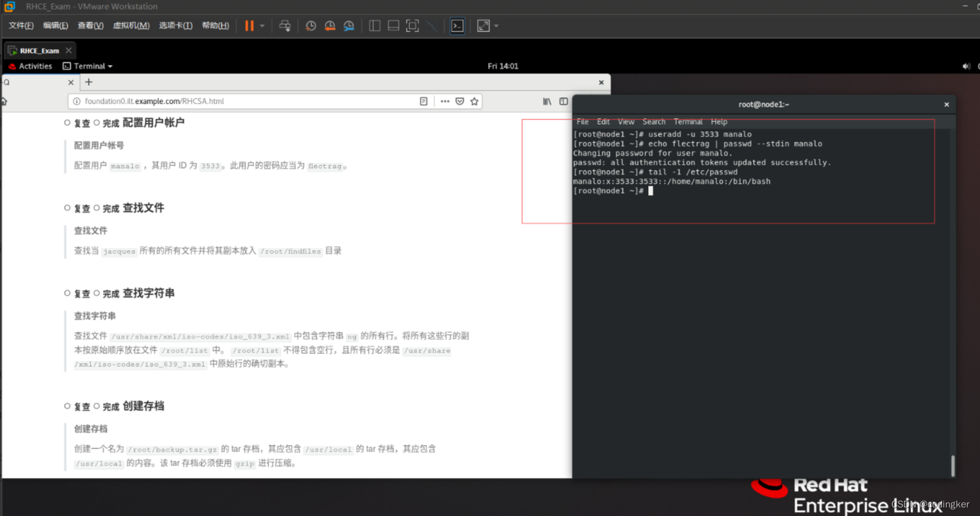
Task: Click the VMware pause virtual machine button
Action: pos(249,26)
